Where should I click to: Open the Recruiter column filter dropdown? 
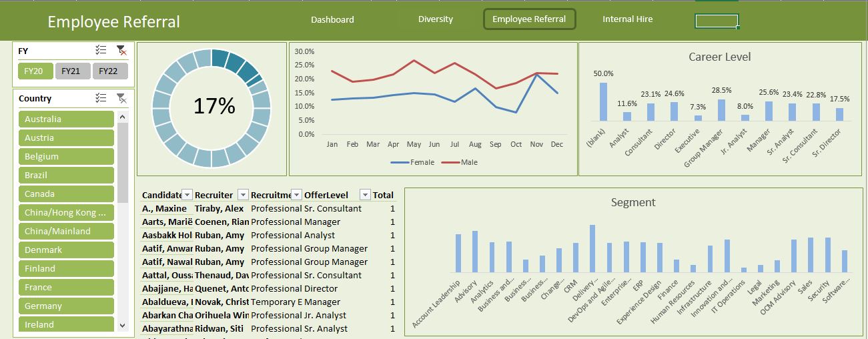click(x=243, y=195)
